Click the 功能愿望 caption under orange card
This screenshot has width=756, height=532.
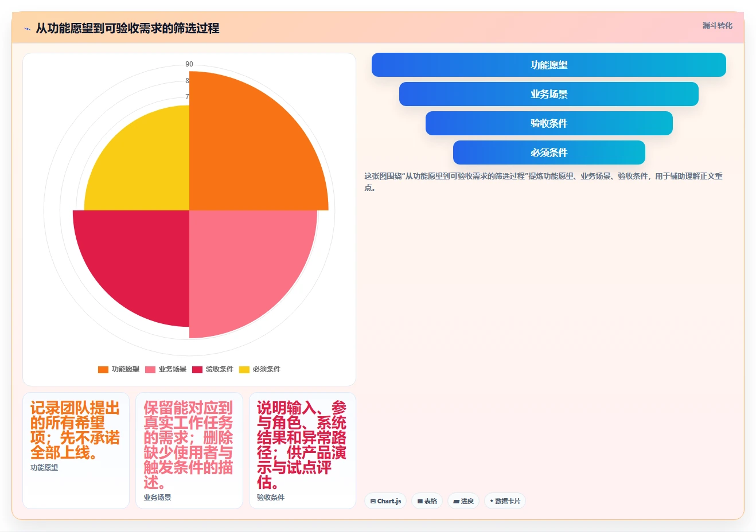[x=44, y=468]
